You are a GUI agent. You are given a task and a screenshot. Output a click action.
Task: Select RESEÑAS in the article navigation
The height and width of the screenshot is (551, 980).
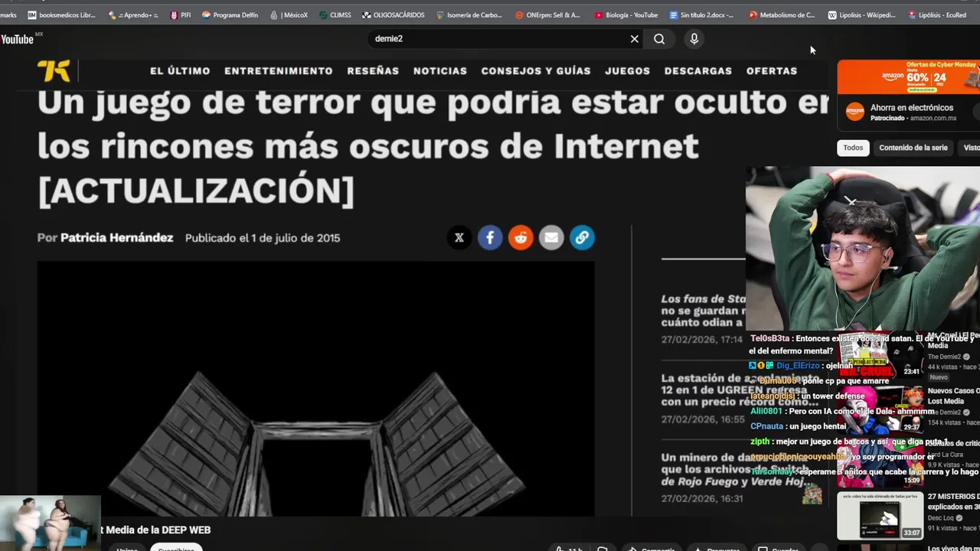pyautogui.click(x=373, y=70)
